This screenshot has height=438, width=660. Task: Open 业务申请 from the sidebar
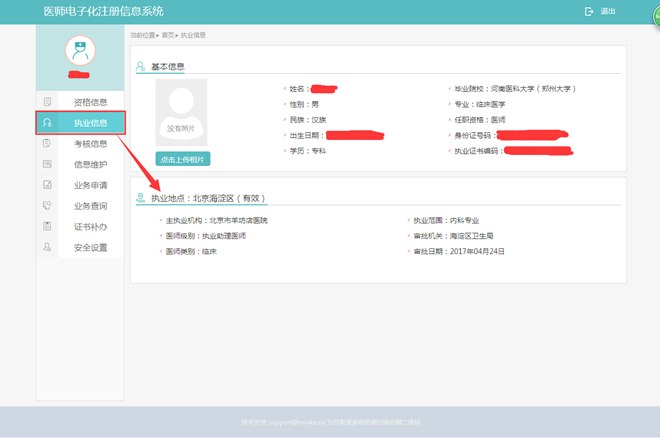[90, 185]
